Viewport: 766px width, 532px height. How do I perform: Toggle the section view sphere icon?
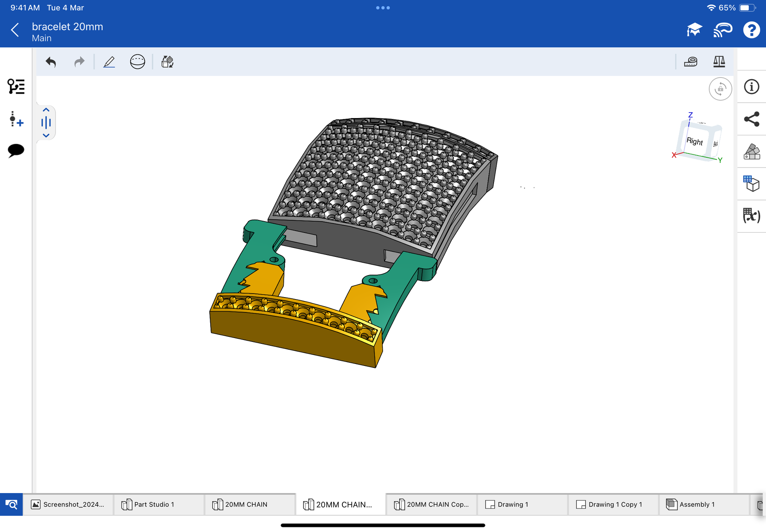point(137,62)
